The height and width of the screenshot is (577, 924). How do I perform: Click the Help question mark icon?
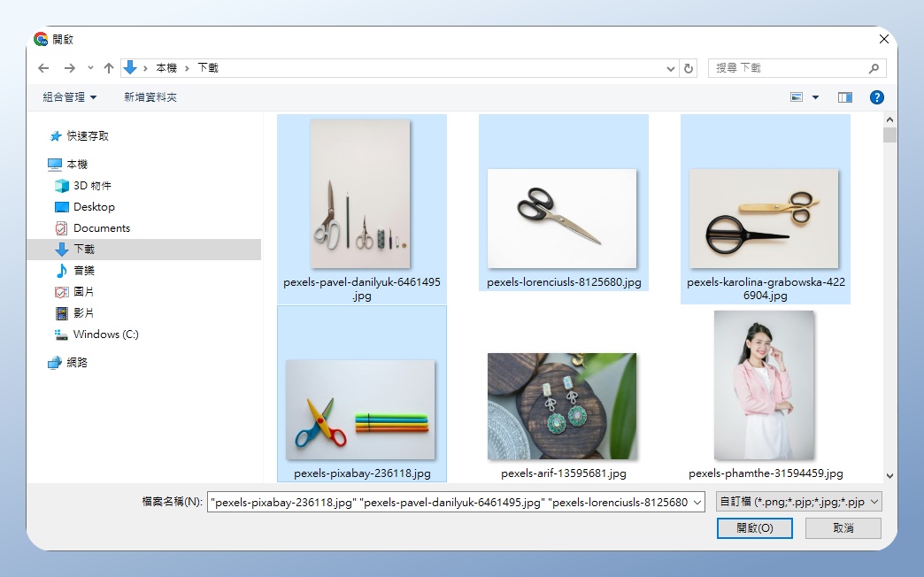(876, 97)
